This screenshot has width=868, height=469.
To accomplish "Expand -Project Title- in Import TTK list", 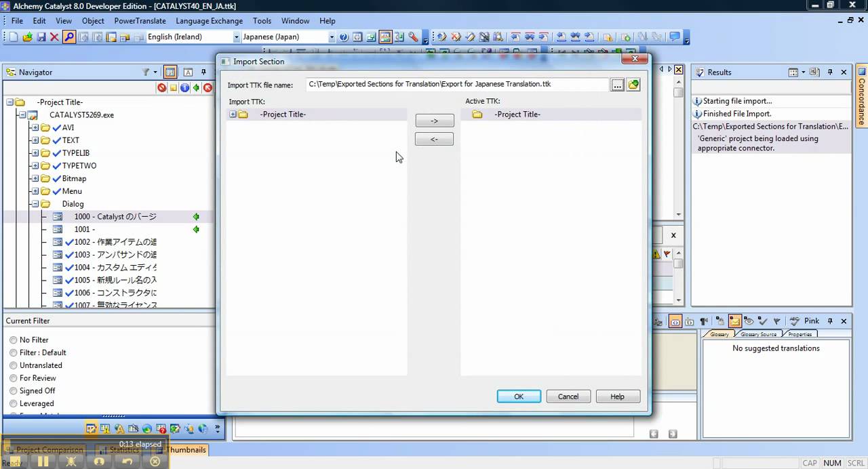I will 233,115.
